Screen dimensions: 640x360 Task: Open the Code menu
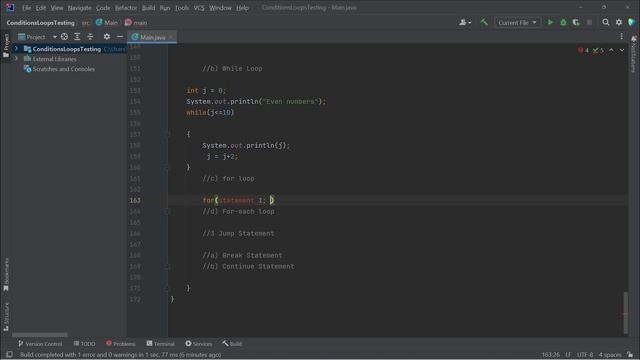coord(103,8)
